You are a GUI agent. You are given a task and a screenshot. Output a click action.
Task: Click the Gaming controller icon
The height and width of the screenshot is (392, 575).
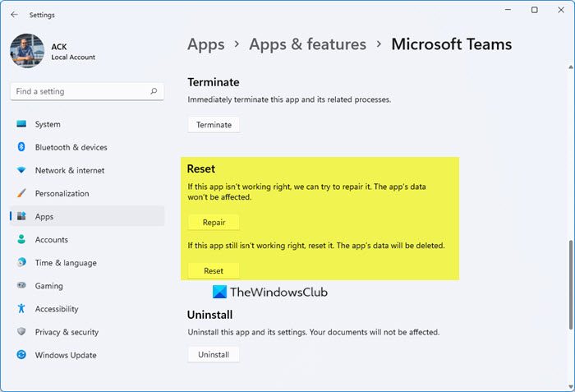point(21,285)
